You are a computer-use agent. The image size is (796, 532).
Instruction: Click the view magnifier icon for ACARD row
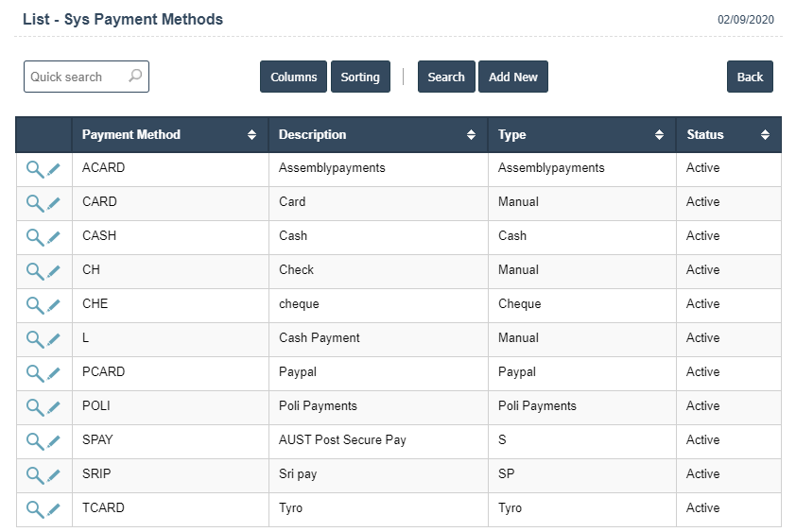(34, 169)
